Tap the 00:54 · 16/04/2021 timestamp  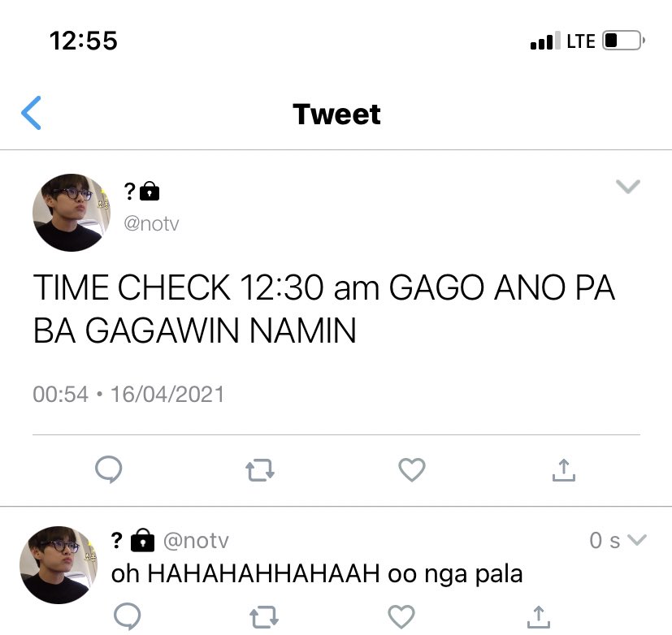pyautogui.click(x=128, y=395)
